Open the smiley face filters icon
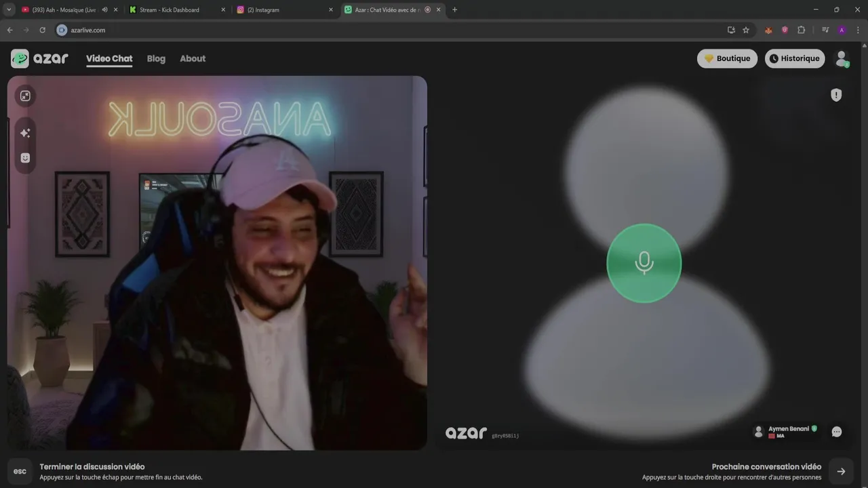Image resolution: width=868 pixels, height=488 pixels. click(x=25, y=158)
